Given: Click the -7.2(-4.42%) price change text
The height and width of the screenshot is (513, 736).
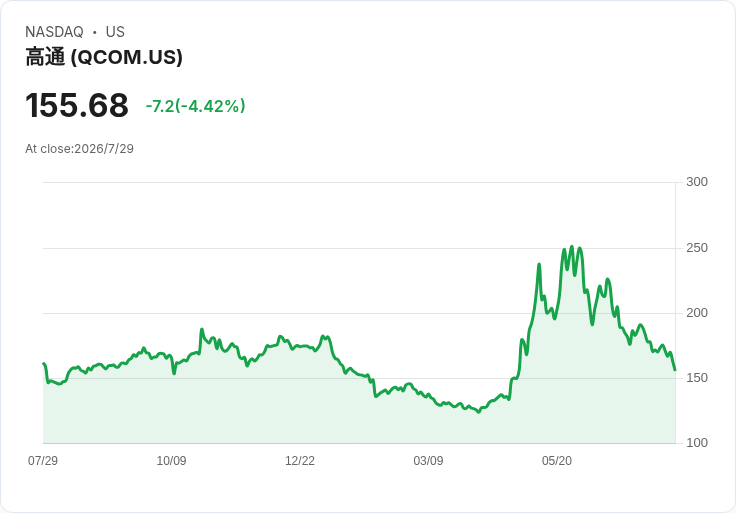Looking at the screenshot, I should [195, 106].
